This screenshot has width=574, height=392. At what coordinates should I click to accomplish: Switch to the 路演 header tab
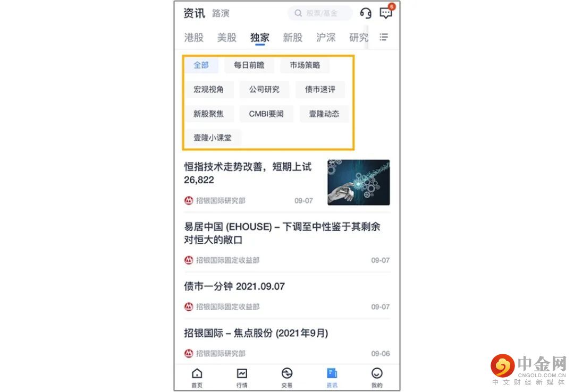pyautogui.click(x=221, y=13)
